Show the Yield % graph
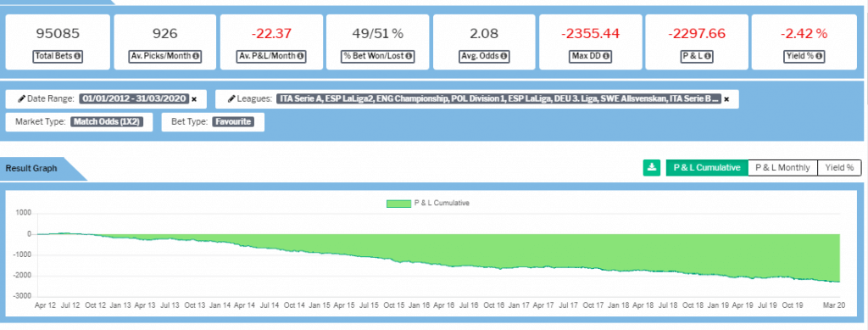The height and width of the screenshot is (330, 868). [839, 168]
